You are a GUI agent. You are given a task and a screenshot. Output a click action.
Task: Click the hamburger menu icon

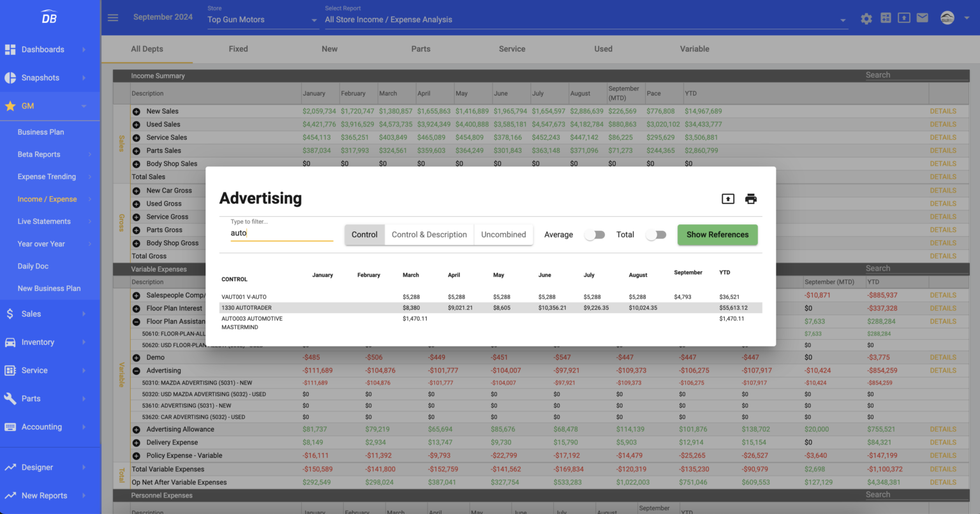click(113, 17)
